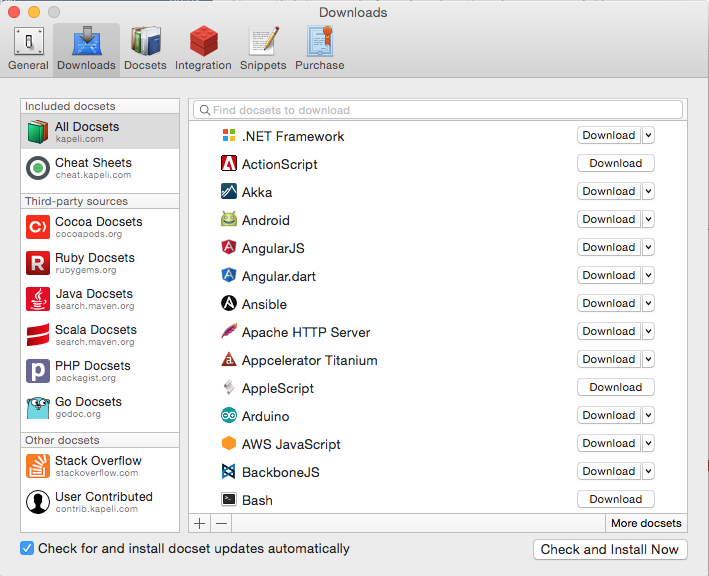The width and height of the screenshot is (709, 576).
Task: Expand version dropdown for BackboneJS
Action: coord(648,471)
